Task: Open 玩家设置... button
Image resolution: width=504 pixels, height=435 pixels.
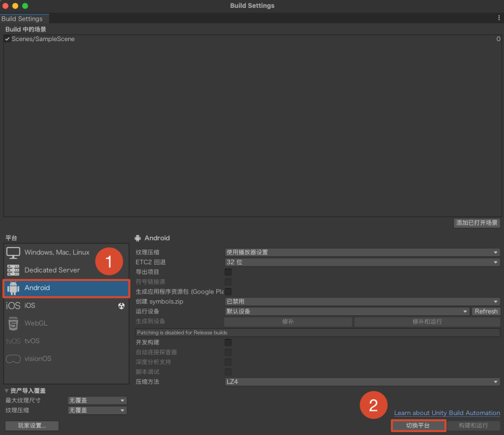Action: 32,426
